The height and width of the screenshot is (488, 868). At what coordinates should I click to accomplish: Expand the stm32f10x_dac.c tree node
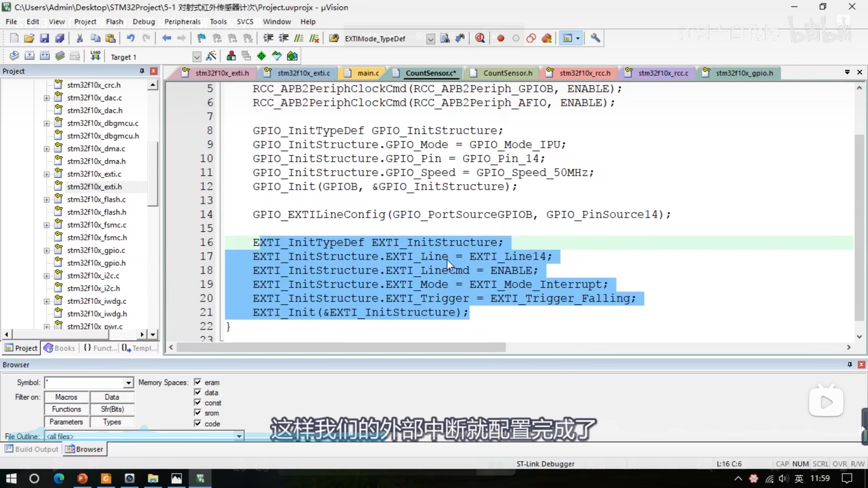(x=46, y=98)
